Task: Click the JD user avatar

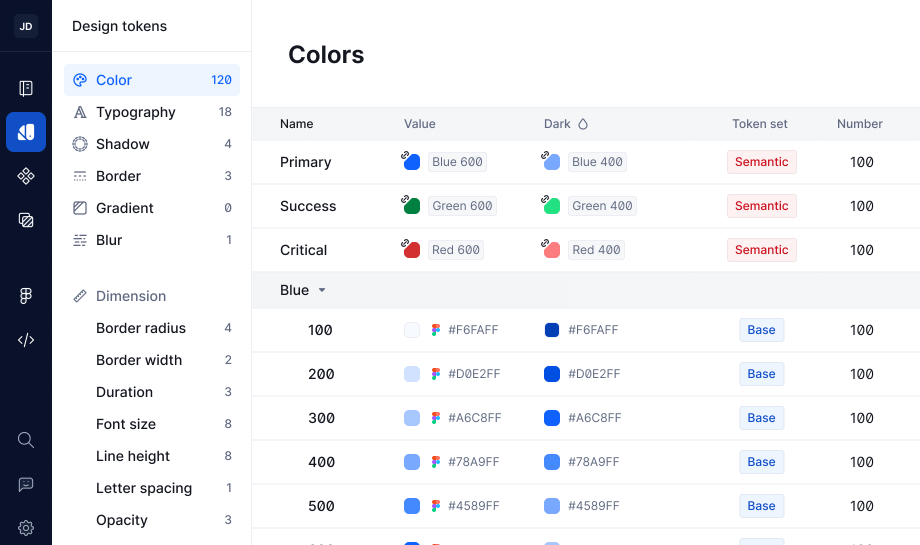Action: pos(26,26)
